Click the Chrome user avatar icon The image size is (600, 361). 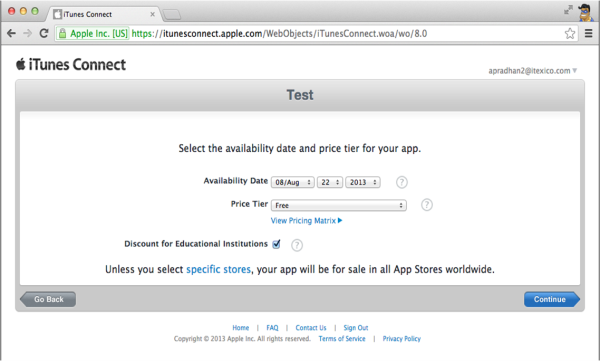pyautogui.click(x=585, y=12)
